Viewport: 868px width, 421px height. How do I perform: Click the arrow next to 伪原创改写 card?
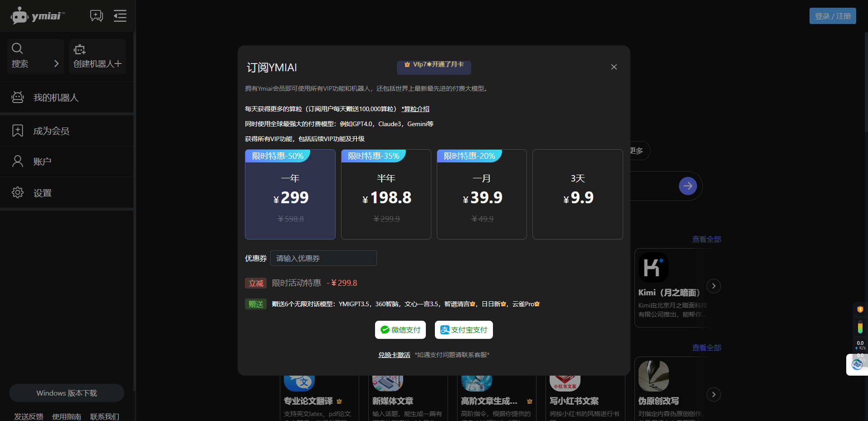(x=714, y=394)
